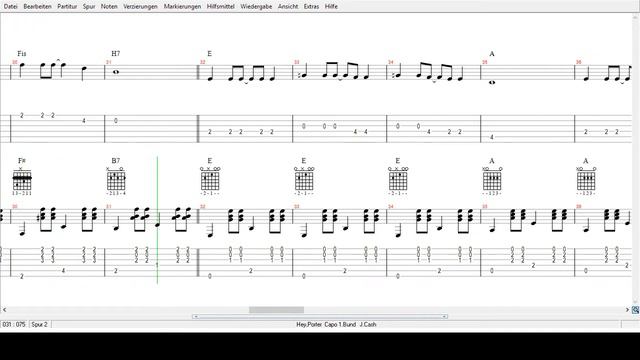The width and height of the screenshot is (640, 360).
Task: Click the whole note in upper measure 31
Action: tap(116, 72)
